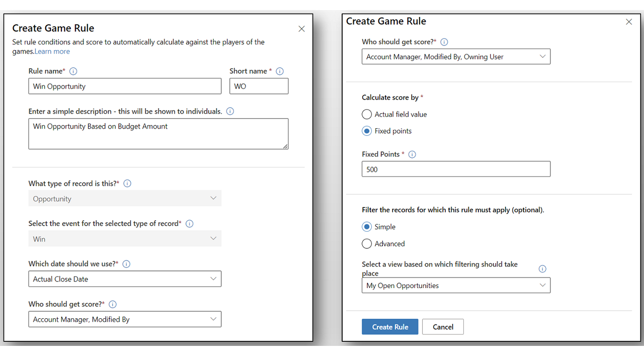The height and width of the screenshot is (362, 644).
Task: Click the Create Rule button
Action: pyautogui.click(x=390, y=327)
